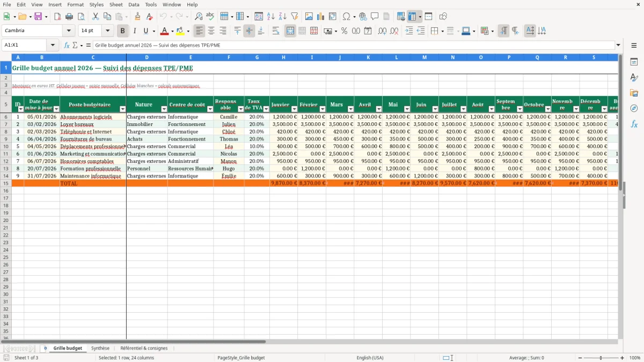Switch to the Synthèse sheet tab
Image resolution: width=644 pixels, height=362 pixels.
coord(100,348)
